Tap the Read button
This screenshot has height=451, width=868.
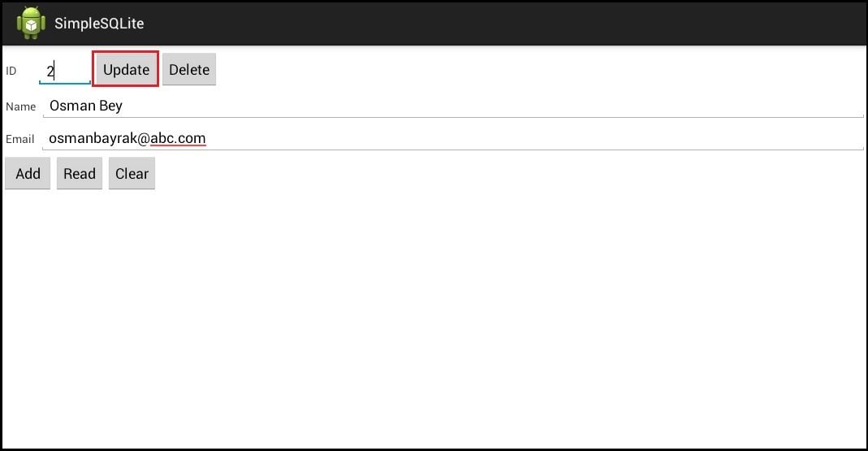click(x=80, y=173)
